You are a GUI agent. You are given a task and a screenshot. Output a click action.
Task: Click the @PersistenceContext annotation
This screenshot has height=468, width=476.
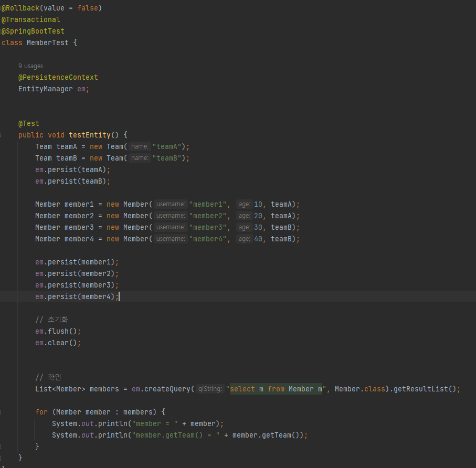pos(58,78)
